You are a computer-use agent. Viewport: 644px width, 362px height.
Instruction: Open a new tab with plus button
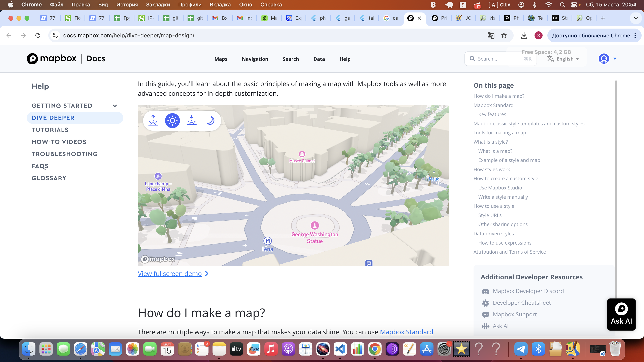[x=603, y=18]
